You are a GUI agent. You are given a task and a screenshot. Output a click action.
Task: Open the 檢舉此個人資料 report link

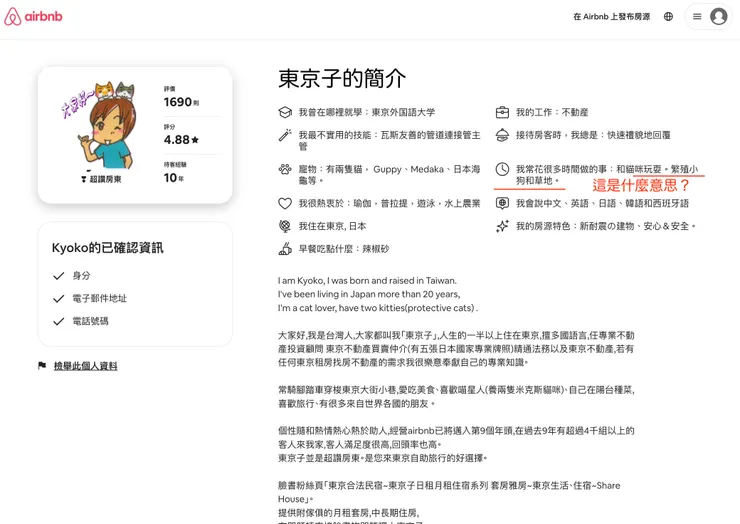(x=85, y=366)
